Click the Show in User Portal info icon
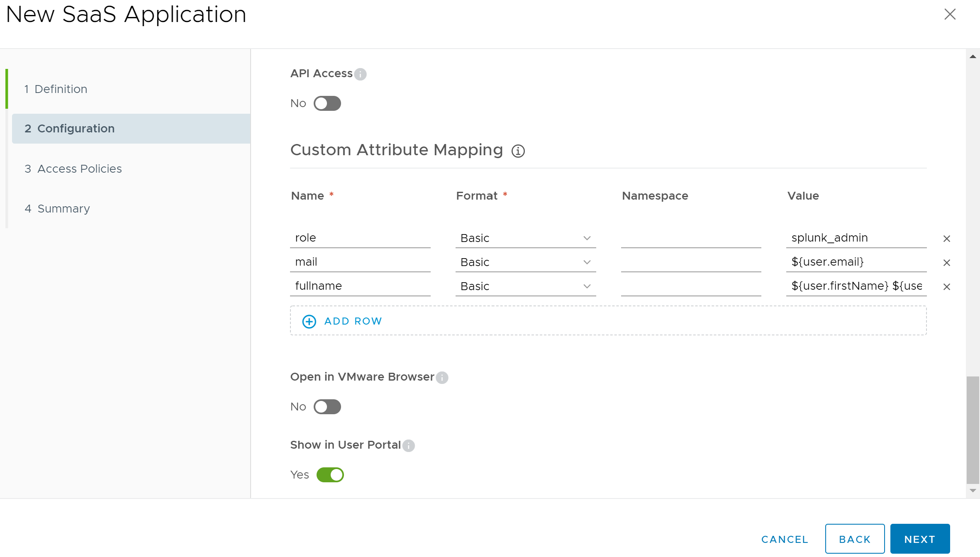This screenshot has height=557, width=980. pyautogui.click(x=408, y=446)
